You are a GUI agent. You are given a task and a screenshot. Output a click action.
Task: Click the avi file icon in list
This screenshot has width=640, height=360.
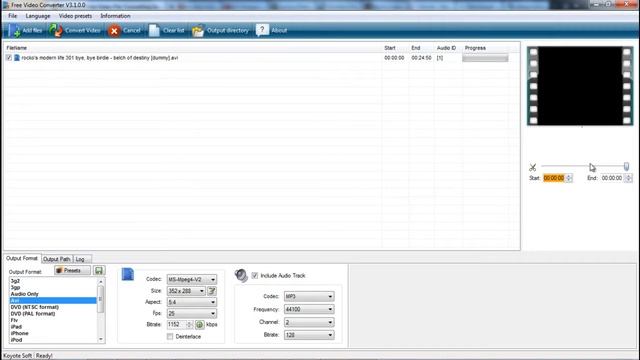(x=17, y=58)
